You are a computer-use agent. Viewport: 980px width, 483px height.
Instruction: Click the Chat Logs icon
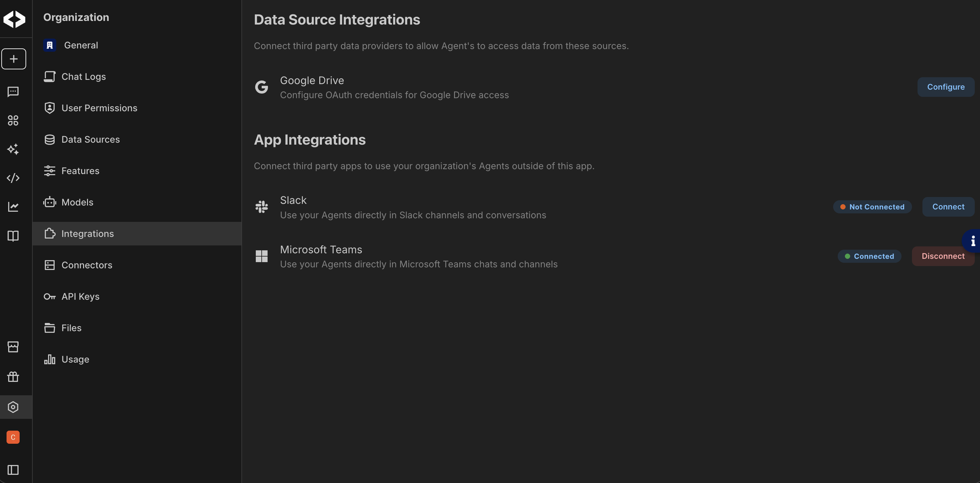click(49, 77)
